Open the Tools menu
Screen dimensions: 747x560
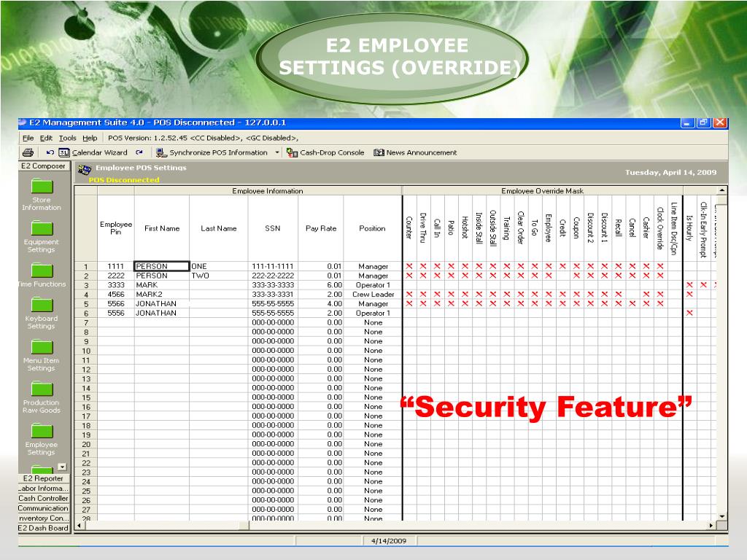(68, 138)
